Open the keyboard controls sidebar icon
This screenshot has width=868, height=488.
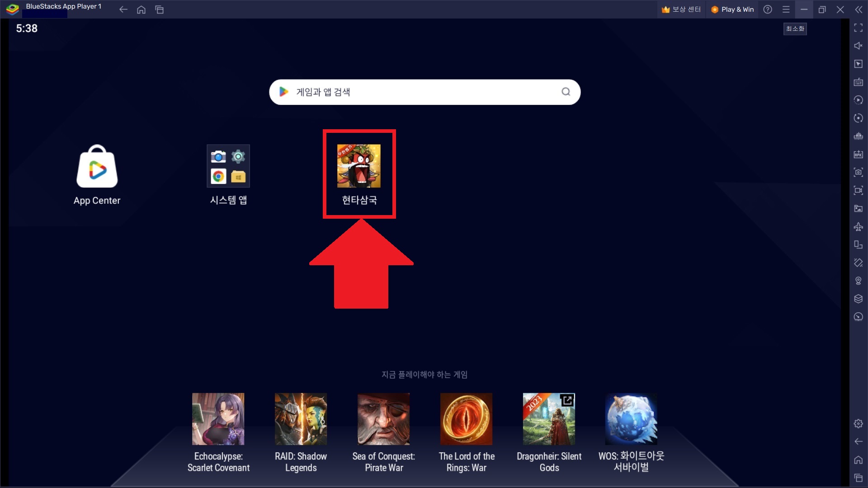[x=858, y=82]
